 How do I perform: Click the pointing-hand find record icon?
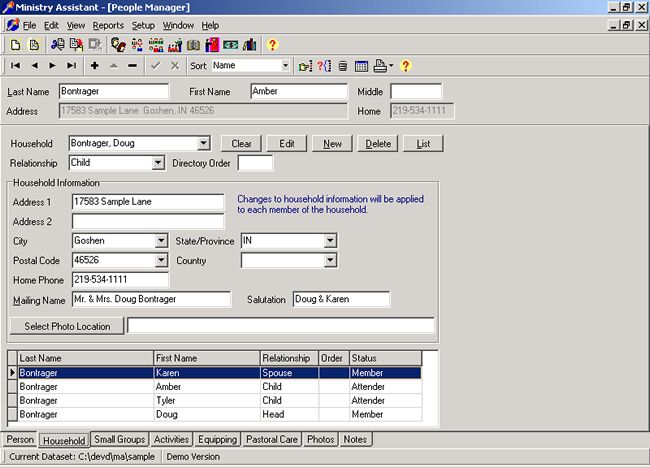[306, 66]
